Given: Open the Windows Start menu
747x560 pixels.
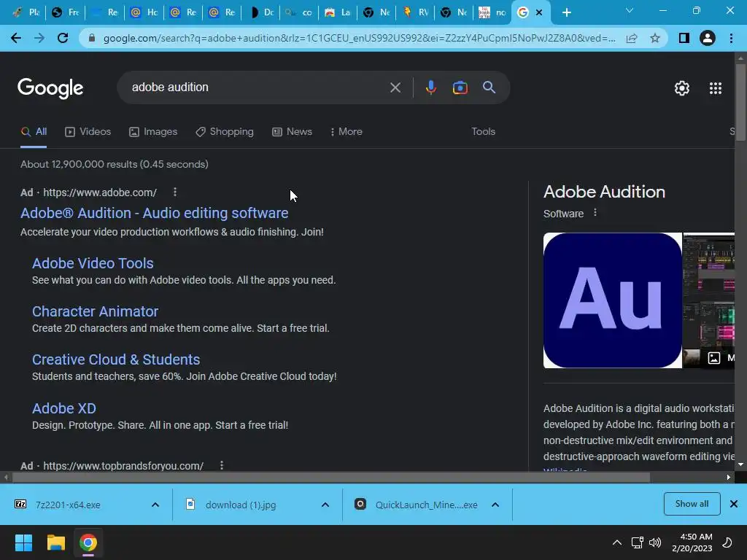Looking at the screenshot, I should click(x=23, y=542).
